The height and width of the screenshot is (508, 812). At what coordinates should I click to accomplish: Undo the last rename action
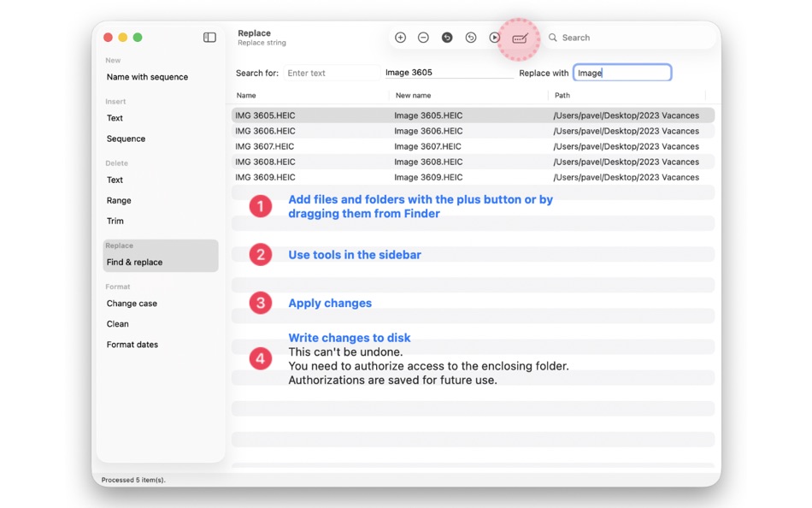click(x=447, y=38)
